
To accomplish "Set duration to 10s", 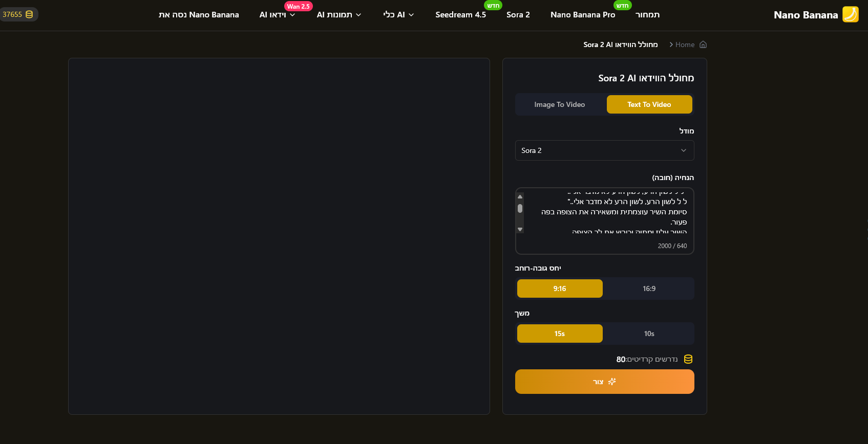I will point(649,334).
